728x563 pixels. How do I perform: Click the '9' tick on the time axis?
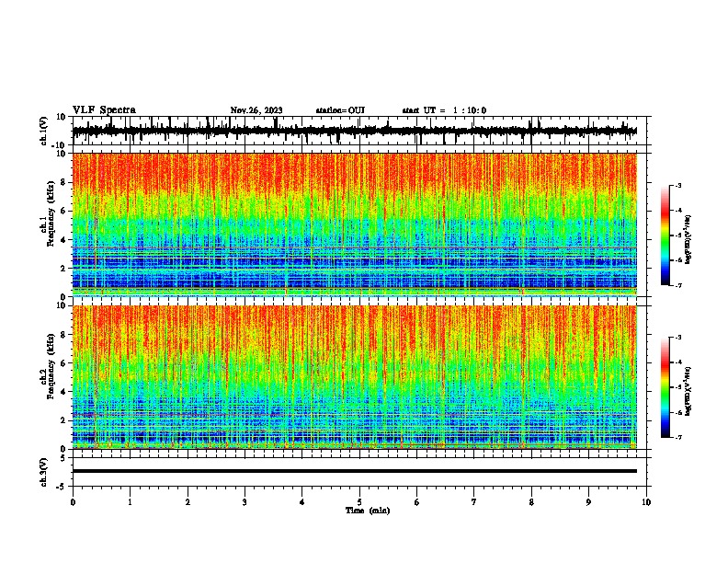point(588,502)
